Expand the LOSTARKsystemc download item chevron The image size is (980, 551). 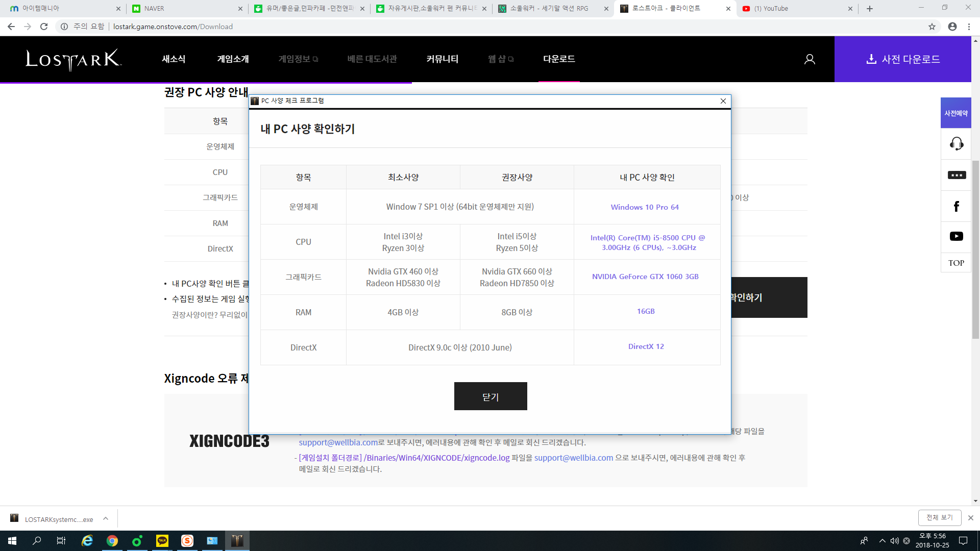click(x=106, y=519)
